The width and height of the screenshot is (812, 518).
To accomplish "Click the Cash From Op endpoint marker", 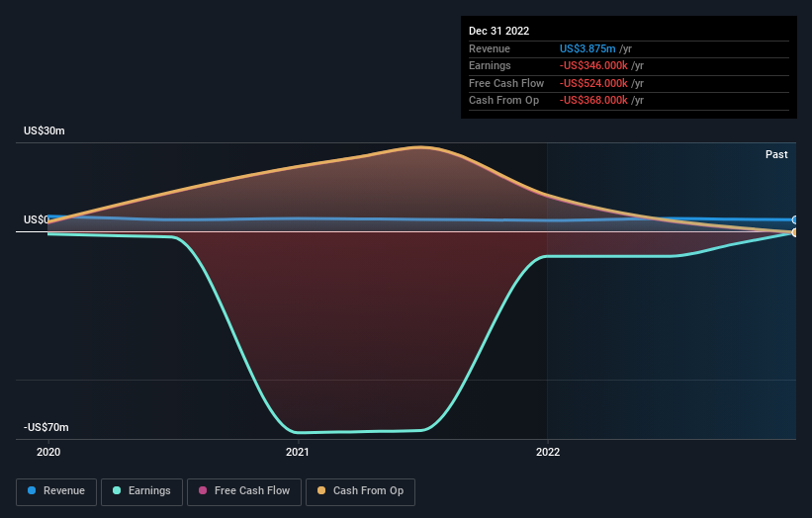I will point(795,232).
